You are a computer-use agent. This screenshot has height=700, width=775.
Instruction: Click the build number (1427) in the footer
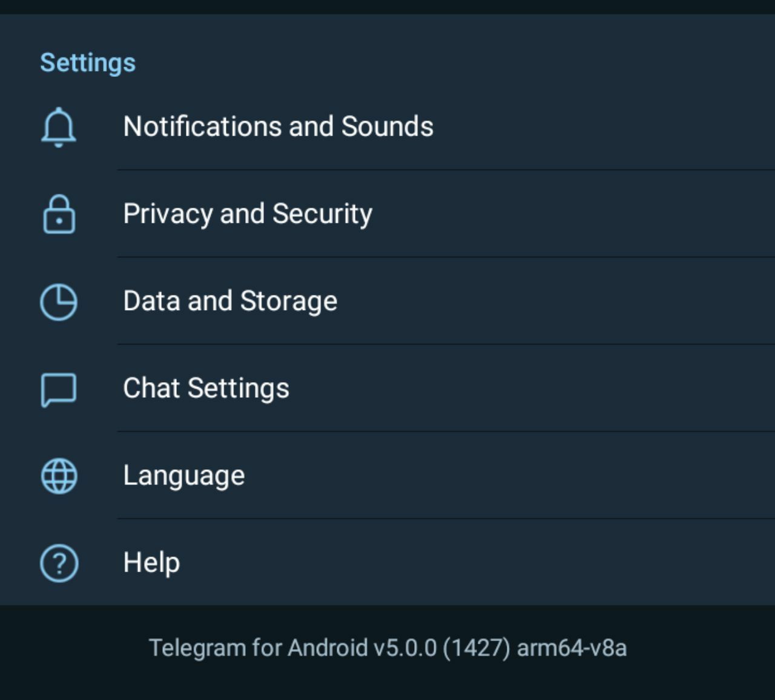(x=477, y=648)
